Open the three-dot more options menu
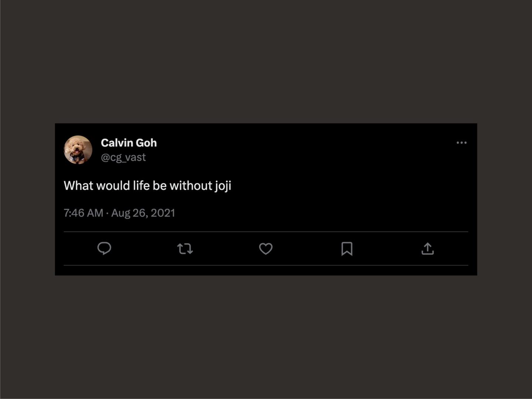The height and width of the screenshot is (399, 532). point(461,143)
